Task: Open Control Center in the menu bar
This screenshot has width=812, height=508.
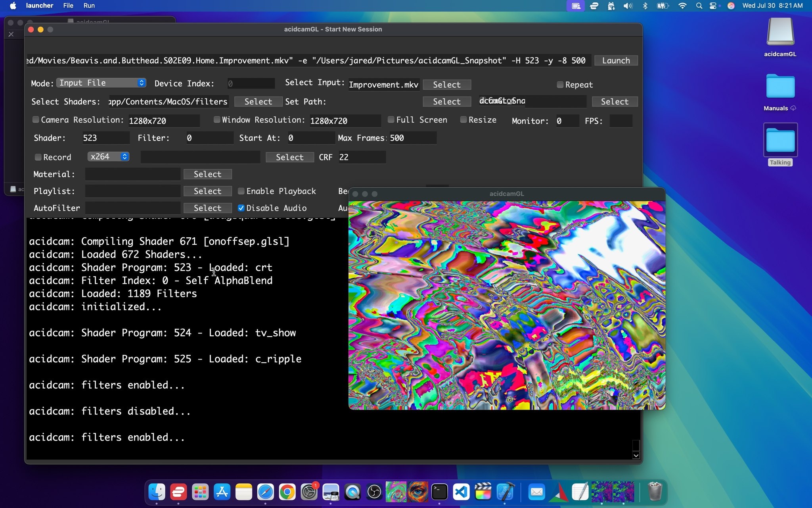Action: point(714,6)
